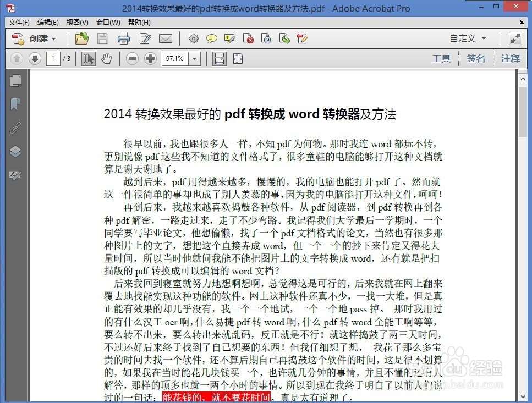This screenshot has height=403, width=532.
Task: Show layers panel
Action: point(15,152)
